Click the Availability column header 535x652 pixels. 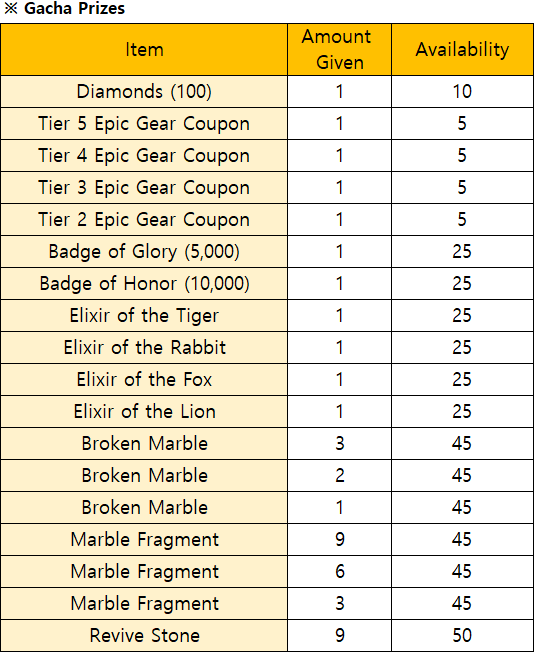462,49
